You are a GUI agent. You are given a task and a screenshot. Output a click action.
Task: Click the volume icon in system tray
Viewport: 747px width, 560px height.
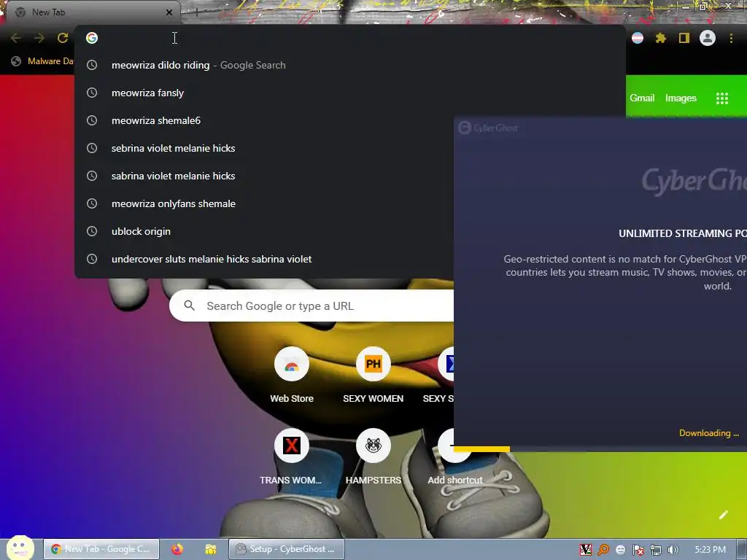(x=673, y=550)
